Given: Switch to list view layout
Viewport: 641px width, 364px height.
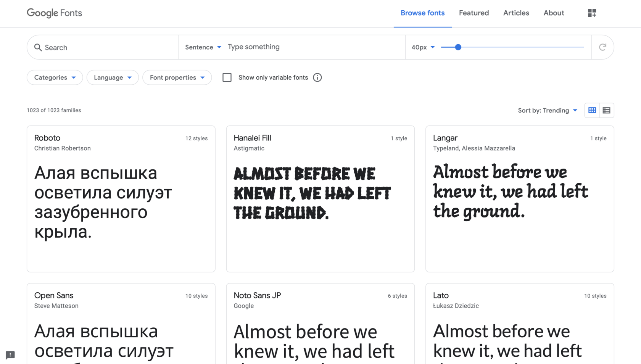Looking at the screenshot, I should 606,110.
